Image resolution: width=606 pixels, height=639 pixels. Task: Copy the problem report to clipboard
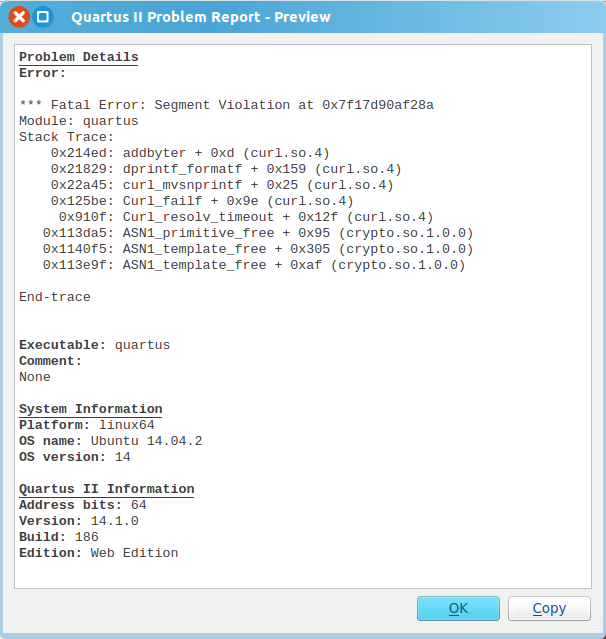[x=549, y=608]
